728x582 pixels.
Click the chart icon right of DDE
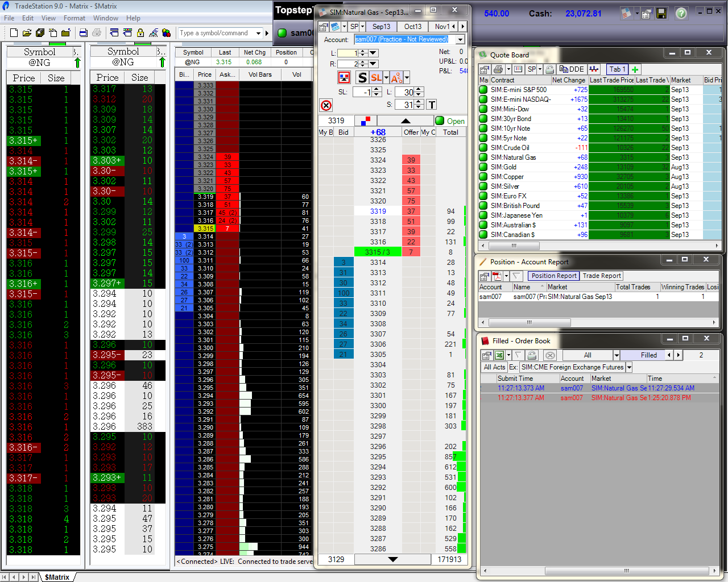point(594,69)
